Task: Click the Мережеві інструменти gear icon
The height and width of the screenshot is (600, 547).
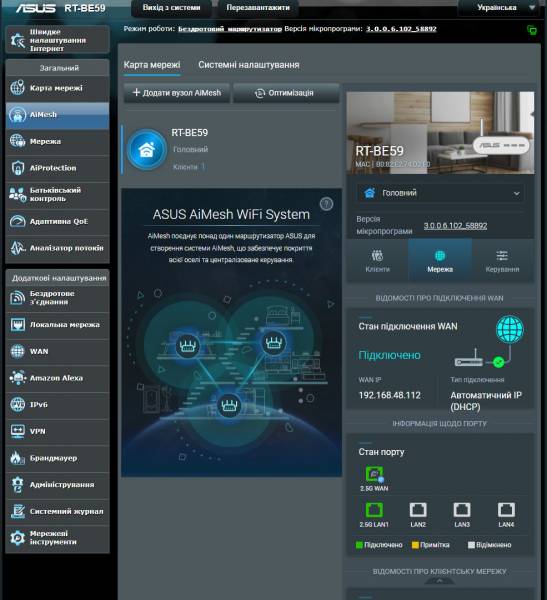Action: [x=17, y=538]
